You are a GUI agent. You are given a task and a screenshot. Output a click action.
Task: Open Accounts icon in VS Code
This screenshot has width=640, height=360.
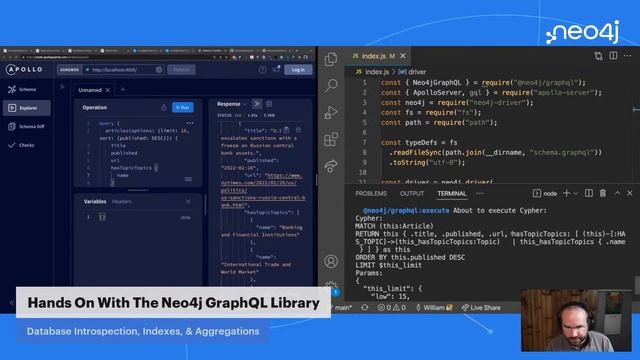pos(331,261)
